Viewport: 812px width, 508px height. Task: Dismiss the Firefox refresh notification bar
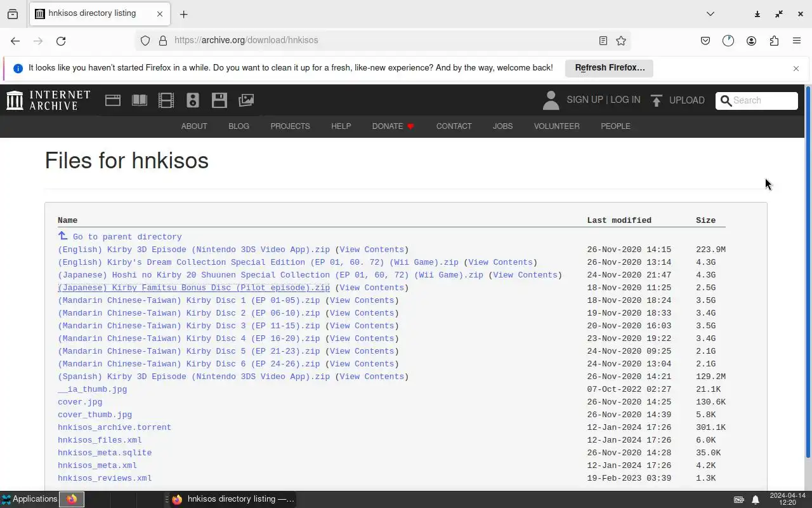coord(796,69)
